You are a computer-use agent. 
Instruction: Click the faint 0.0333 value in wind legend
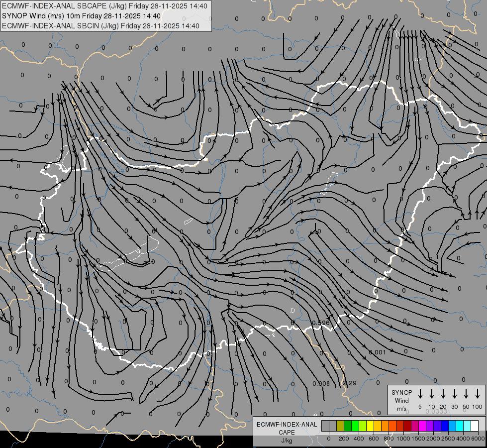pos(436,411)
